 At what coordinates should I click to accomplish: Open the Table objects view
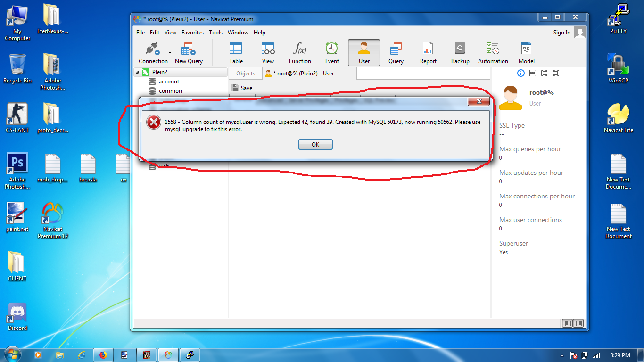[x=236, y=53]
